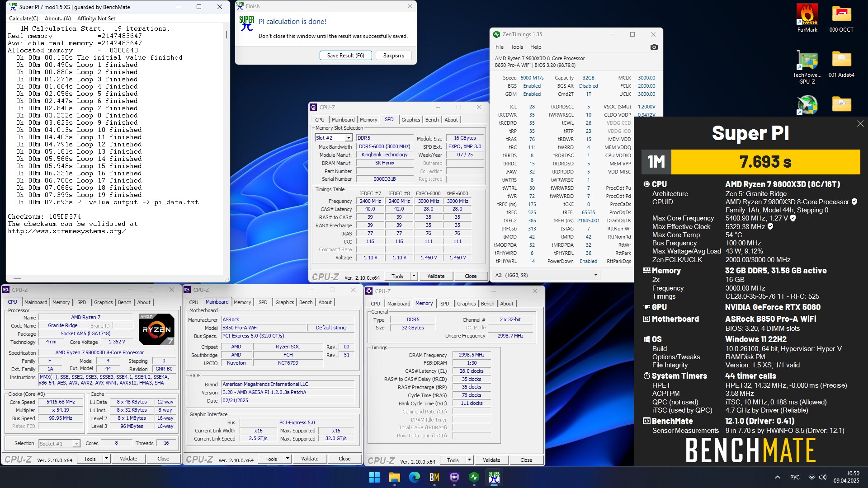Click ZenTimings Speed value 6000 MT/s

point(532,78)
